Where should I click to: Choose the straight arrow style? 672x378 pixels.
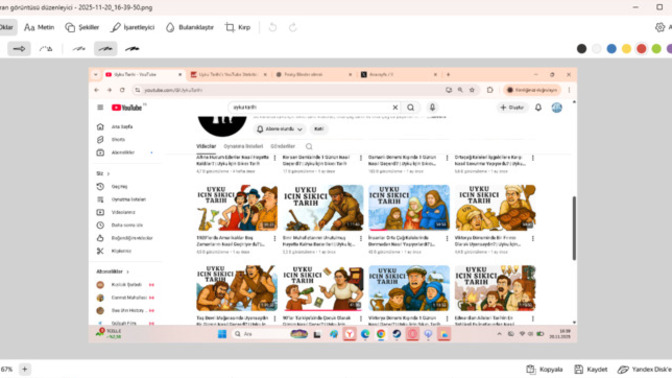pyautogui.click(x=19, y=49)
